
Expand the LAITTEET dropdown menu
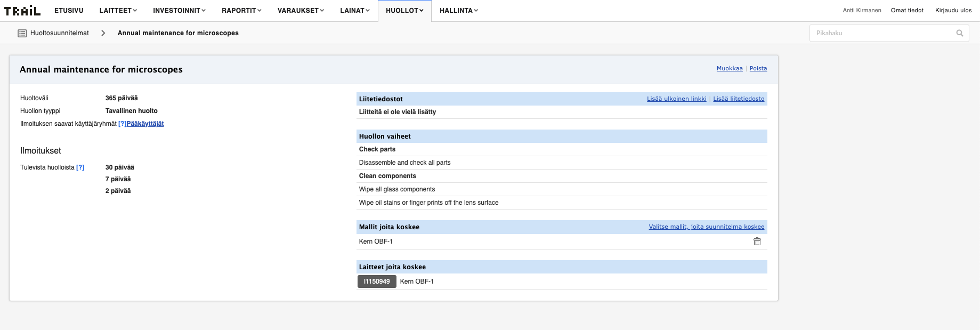(118, 11)
